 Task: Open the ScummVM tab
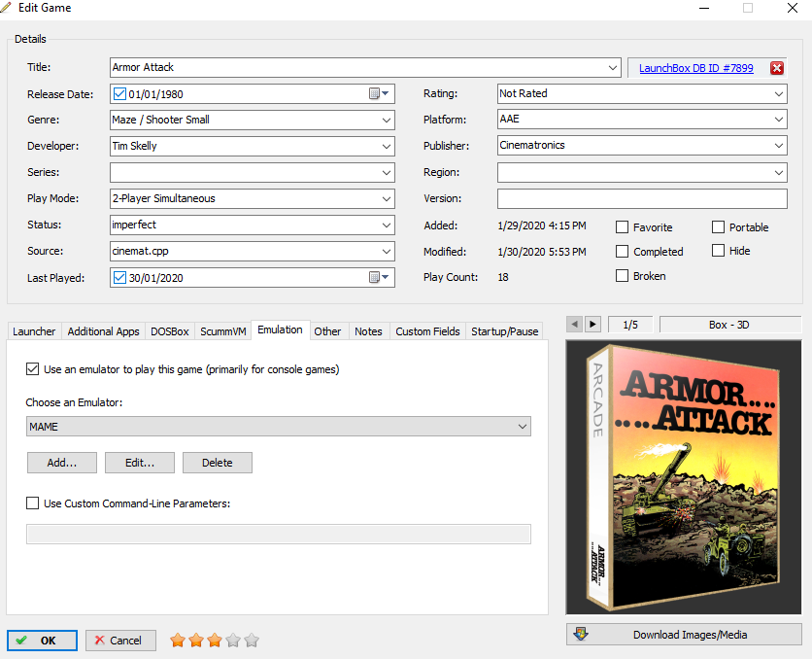(223, 331)
